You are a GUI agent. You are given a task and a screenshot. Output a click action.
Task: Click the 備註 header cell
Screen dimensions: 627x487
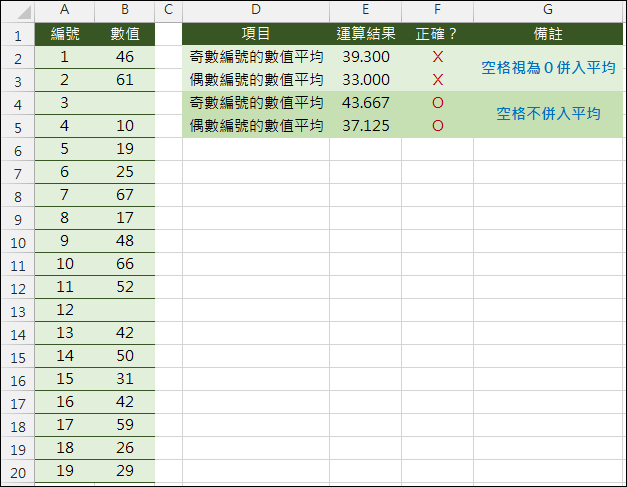tap(548, 34)
